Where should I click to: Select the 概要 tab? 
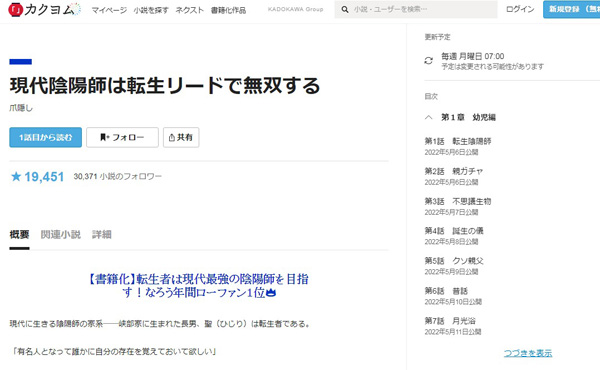(x=19, y=234)
